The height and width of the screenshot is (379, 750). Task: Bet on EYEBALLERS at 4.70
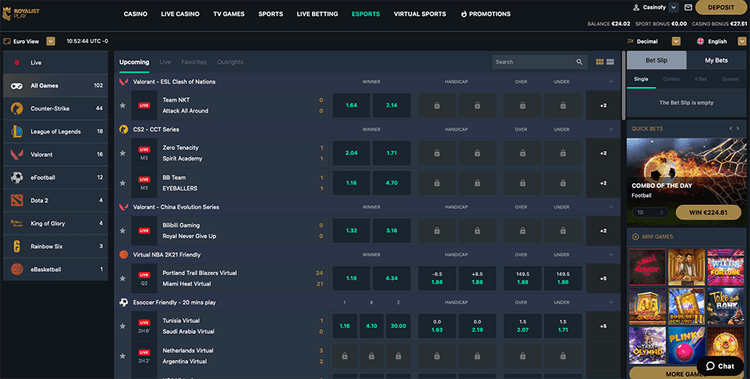click(392, 183)
